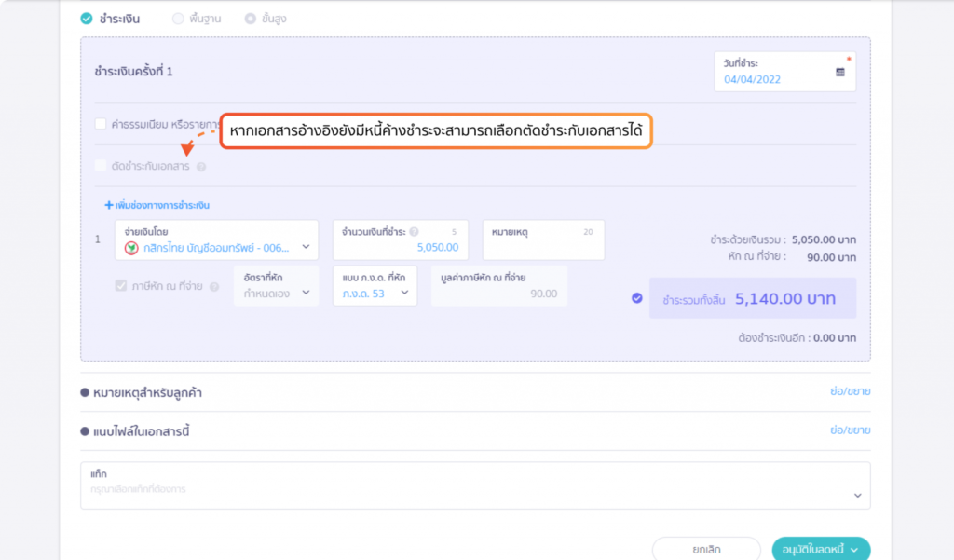Click help icon next to ภาษีหัก ณ ที่จ่าย
The height and width of the screenshot is (560, 954).
[214, 287]
